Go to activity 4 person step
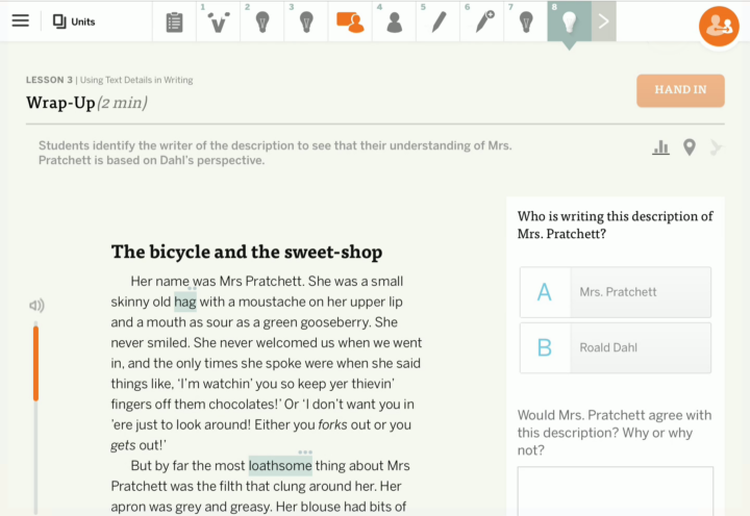Viewport: 750px width, 516px height. pos(394,22)
